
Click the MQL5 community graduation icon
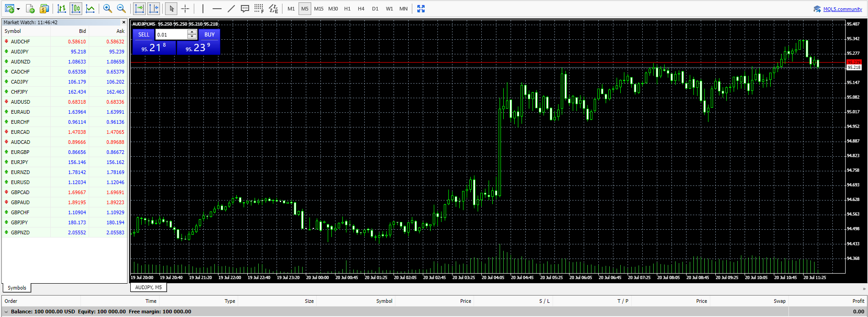point(817,9)
